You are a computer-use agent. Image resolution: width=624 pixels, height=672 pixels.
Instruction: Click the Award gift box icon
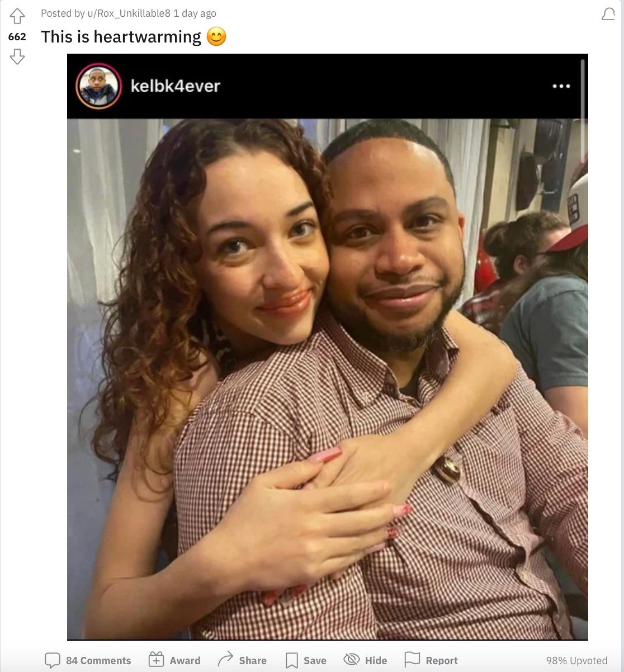click(x=156, y=660)
